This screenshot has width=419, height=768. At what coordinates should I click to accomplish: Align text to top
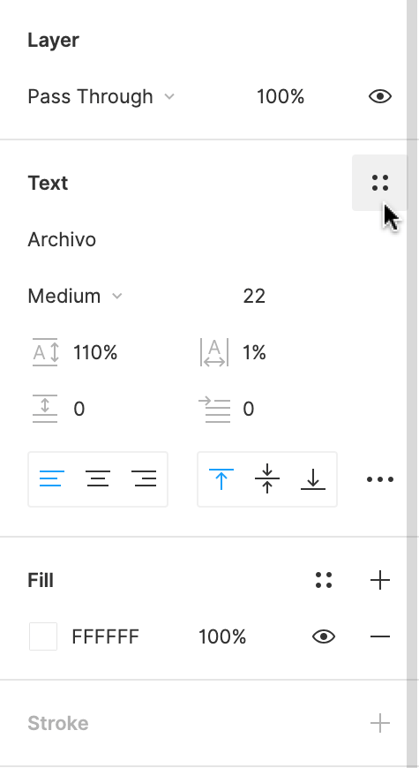coord(221,479)
